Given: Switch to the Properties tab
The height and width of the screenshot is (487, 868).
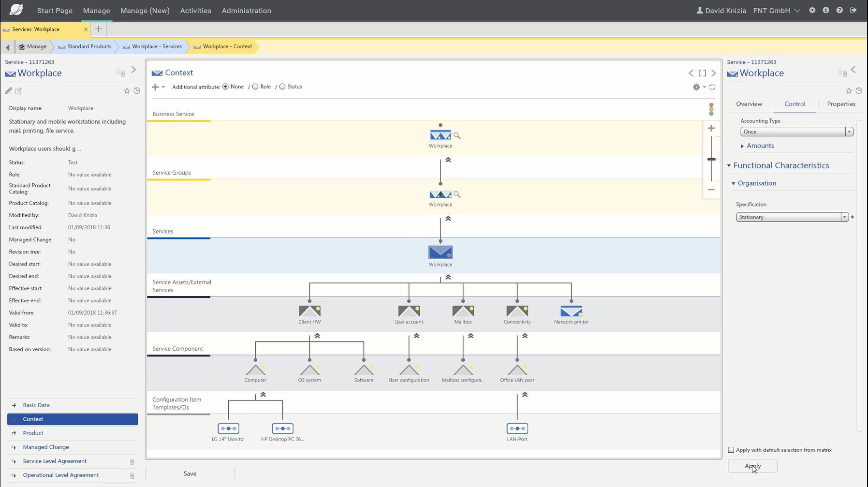Looking at the screenshot, I should pyautogui.click(x=841, y=104).
